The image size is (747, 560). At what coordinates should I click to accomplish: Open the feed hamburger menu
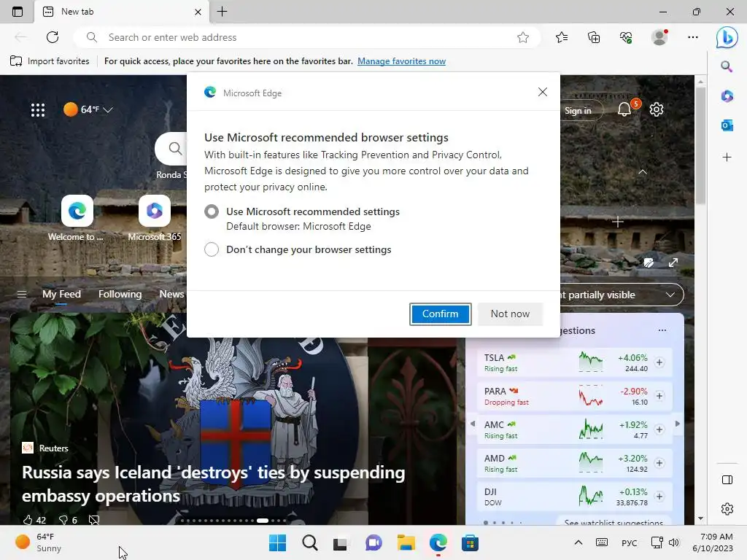21,295
